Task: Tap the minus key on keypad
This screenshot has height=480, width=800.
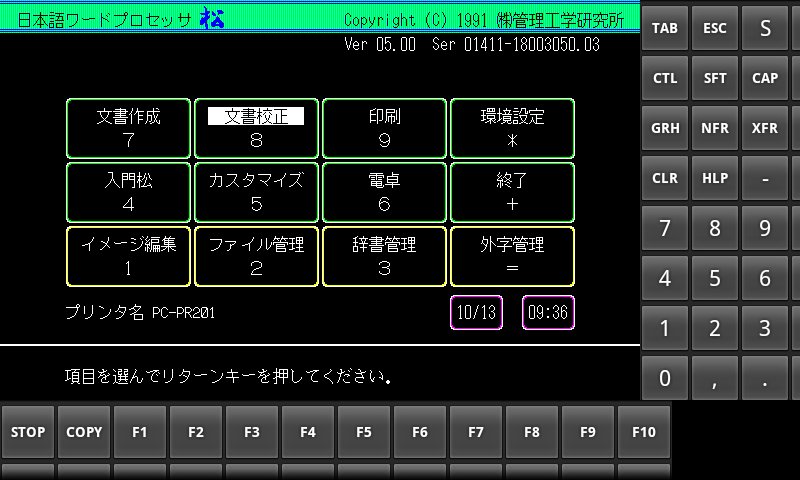Action: (765, 178)
